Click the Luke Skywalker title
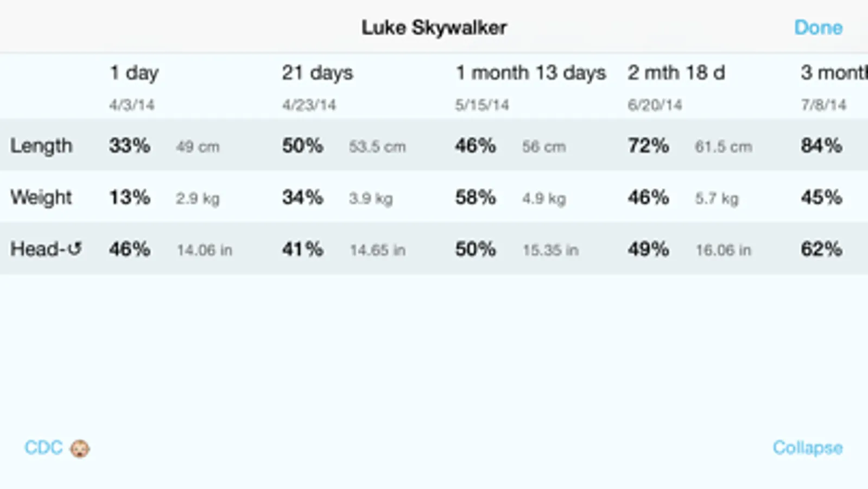The width and height of the screenshot is (868, 489). coord(434,28)
